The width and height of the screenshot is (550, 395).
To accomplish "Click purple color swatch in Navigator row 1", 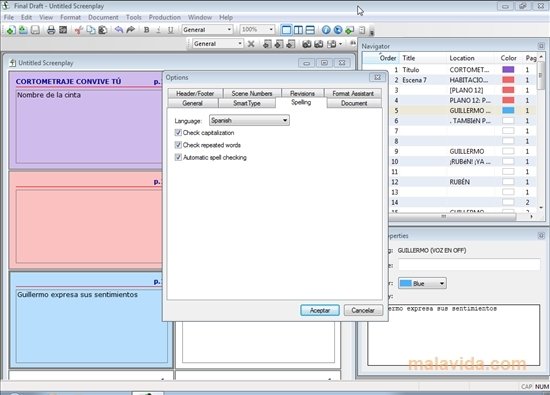I will 508,69.
